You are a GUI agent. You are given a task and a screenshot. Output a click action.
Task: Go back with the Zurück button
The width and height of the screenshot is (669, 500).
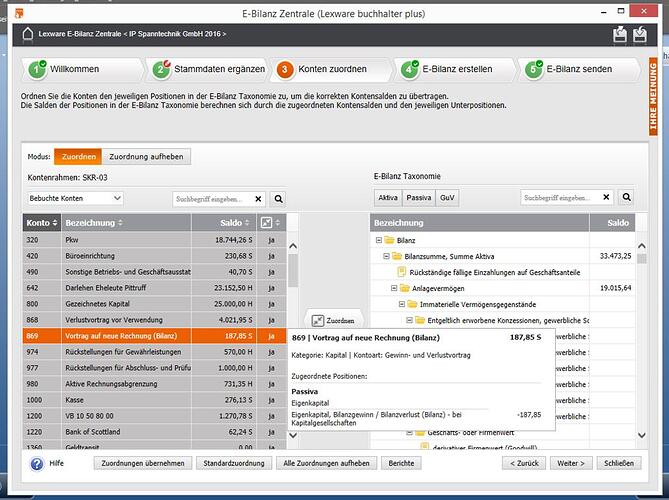[524, 463]
